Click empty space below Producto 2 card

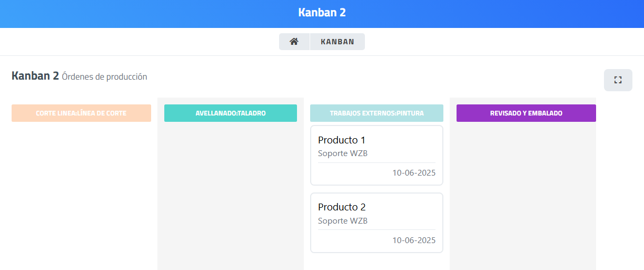(x=377, y=262)
